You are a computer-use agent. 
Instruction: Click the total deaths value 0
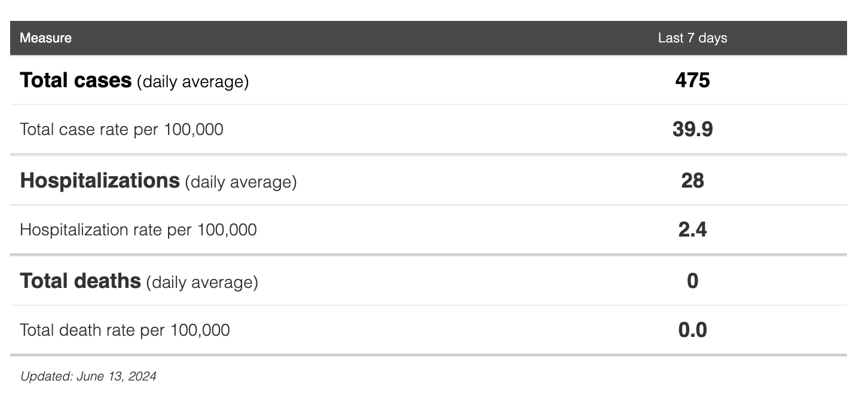[x=692, y=281]
